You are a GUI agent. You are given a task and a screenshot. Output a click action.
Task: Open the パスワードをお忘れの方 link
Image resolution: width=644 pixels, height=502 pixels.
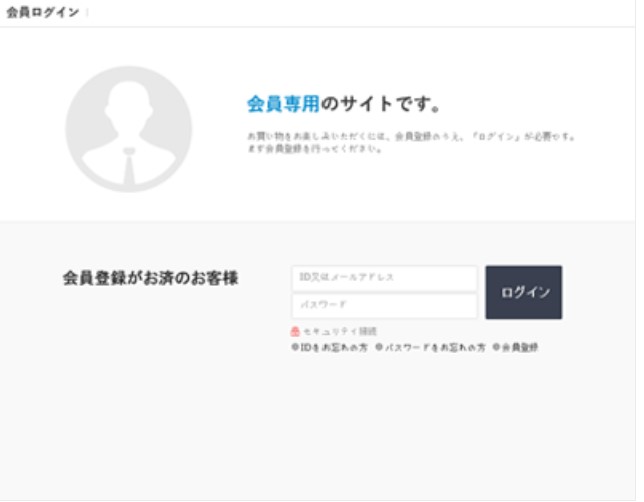(430, 348)
